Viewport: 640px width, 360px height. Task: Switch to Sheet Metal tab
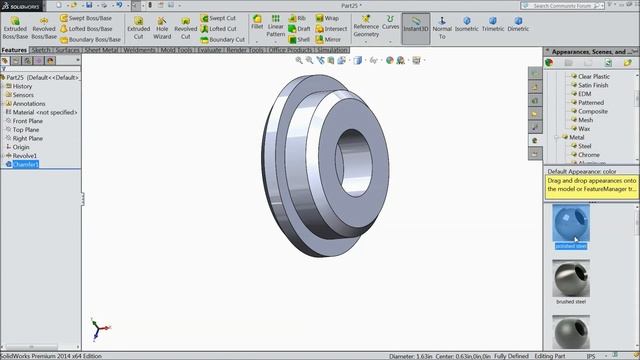point(101,50)
